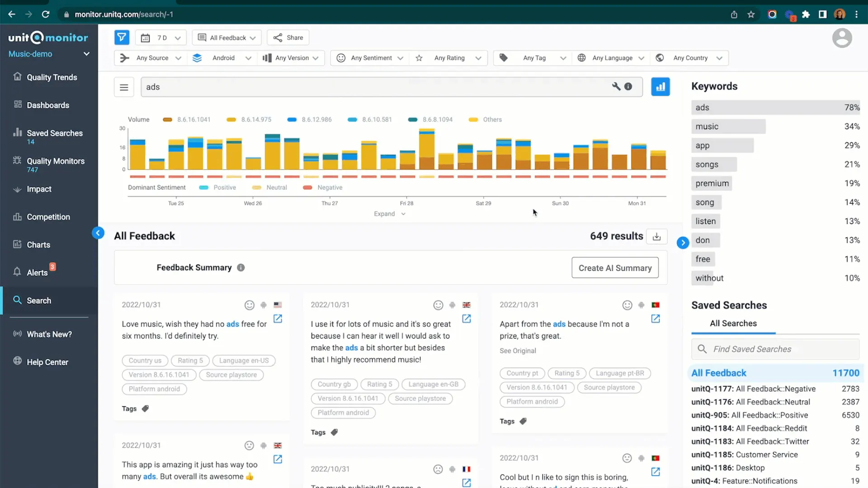Expand the 7 D date range dropdown

161,38
